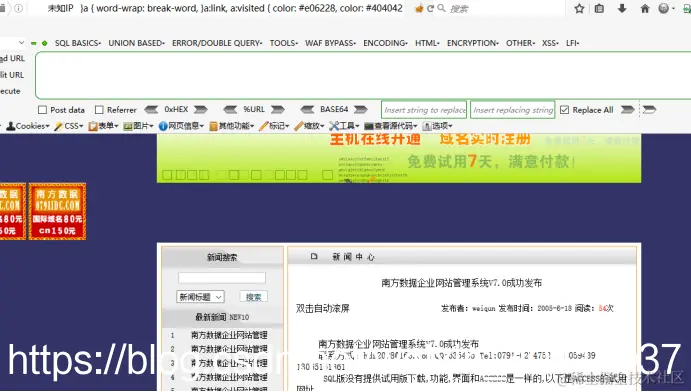Open the TOOLS menu in HackBar

click(x=284, y=43)
